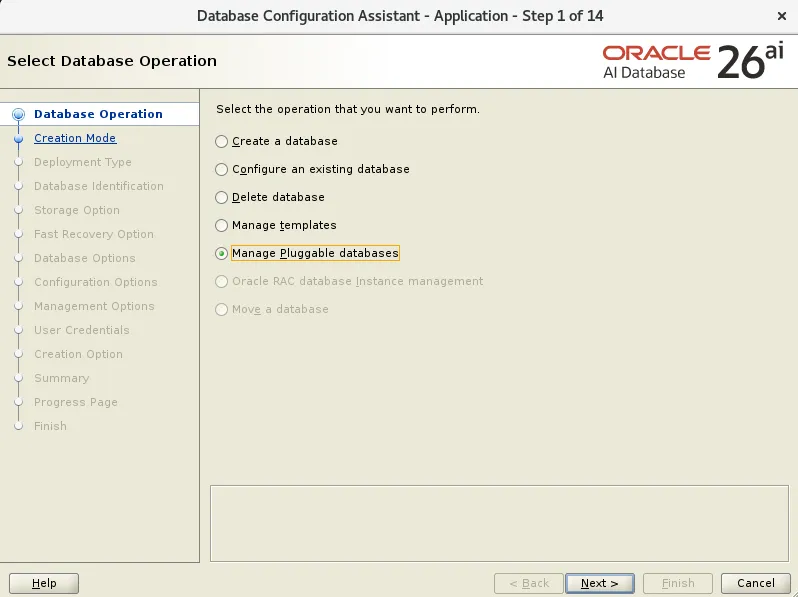Click the Finish step in sidebar
798x597 pixels.
(x=50, y=425)
